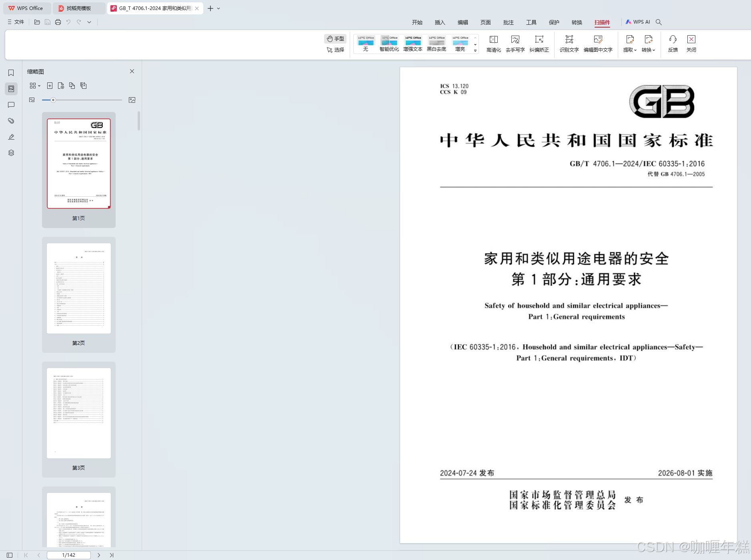
Task: Close the thumbnail panel with X
Action: [132, 71]
